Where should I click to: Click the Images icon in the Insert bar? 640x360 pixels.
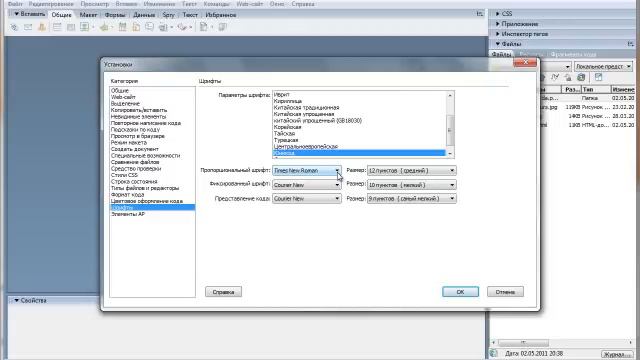[84, 27]
